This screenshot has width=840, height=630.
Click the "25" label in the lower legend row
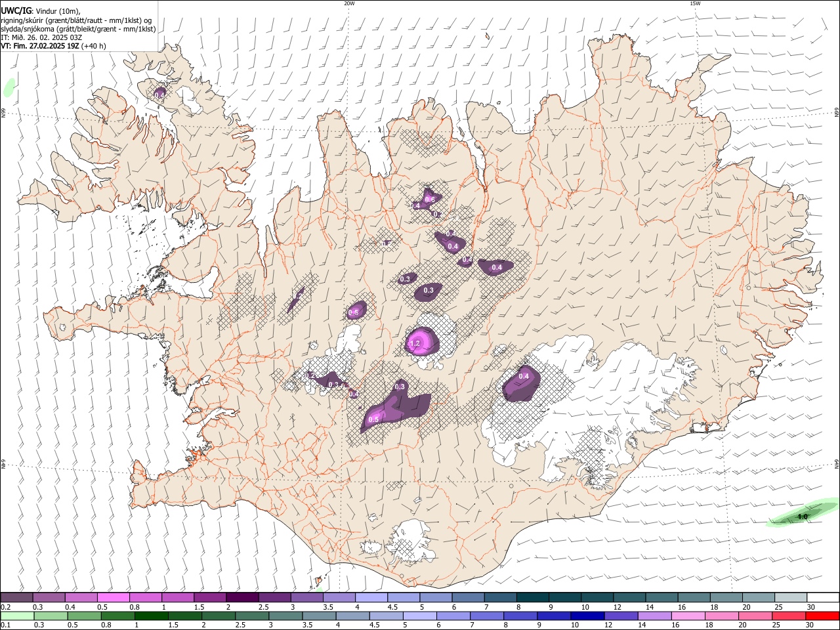[776, 625]
